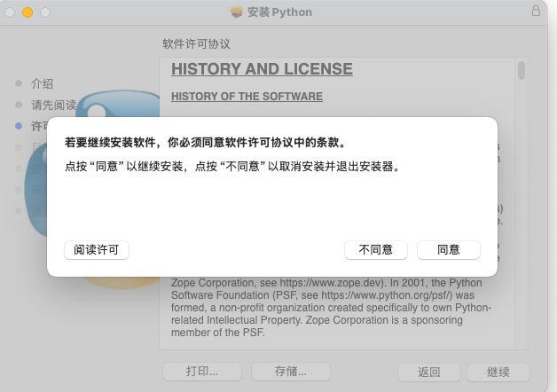The height and width of the screenshot is (392, 557).
Task: Click the https://www.zope.dev URL text
Action: (330, 283)
